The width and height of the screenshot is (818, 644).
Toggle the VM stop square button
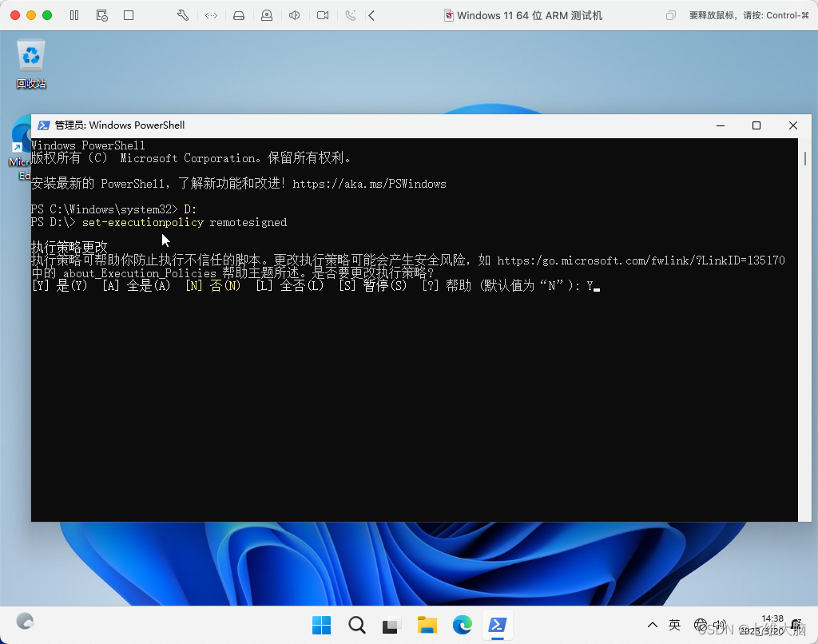[129, 15]
